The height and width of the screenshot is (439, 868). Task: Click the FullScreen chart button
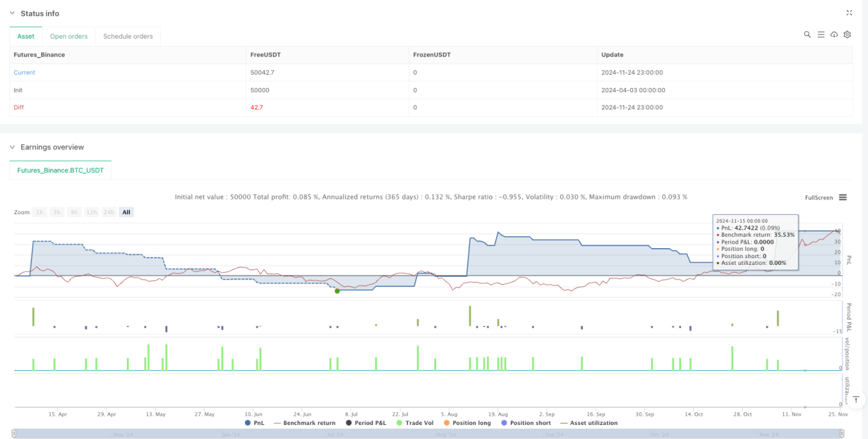(819, 197)
